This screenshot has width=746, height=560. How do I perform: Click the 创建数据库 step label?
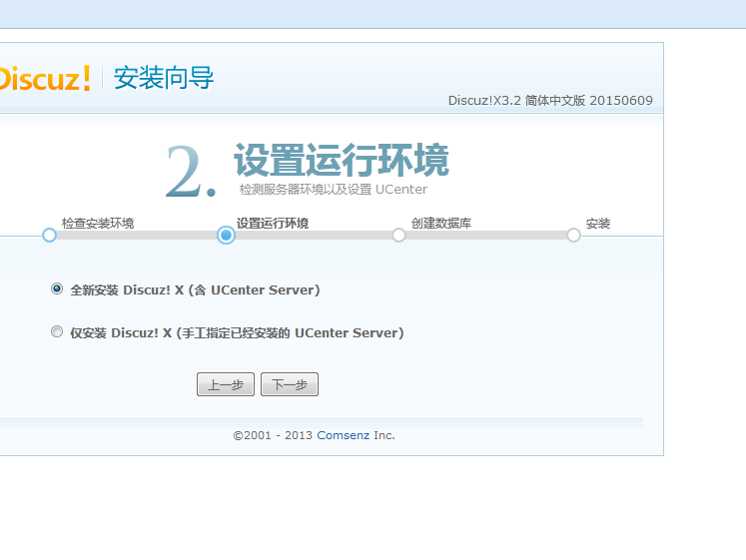coord(441,223)
